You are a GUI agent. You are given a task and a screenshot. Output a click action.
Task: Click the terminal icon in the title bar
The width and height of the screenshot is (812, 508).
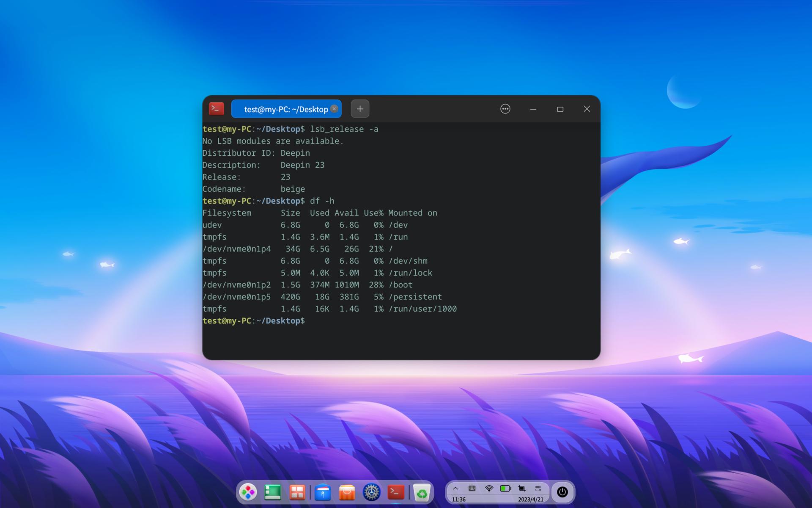click(x=216, y=108)
